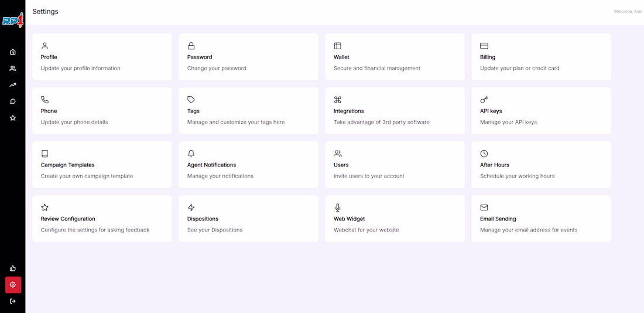This screenshot has width=644, height=313.
Task: Click 'Create your own campaign template' text
Action: tap(87, 176)
